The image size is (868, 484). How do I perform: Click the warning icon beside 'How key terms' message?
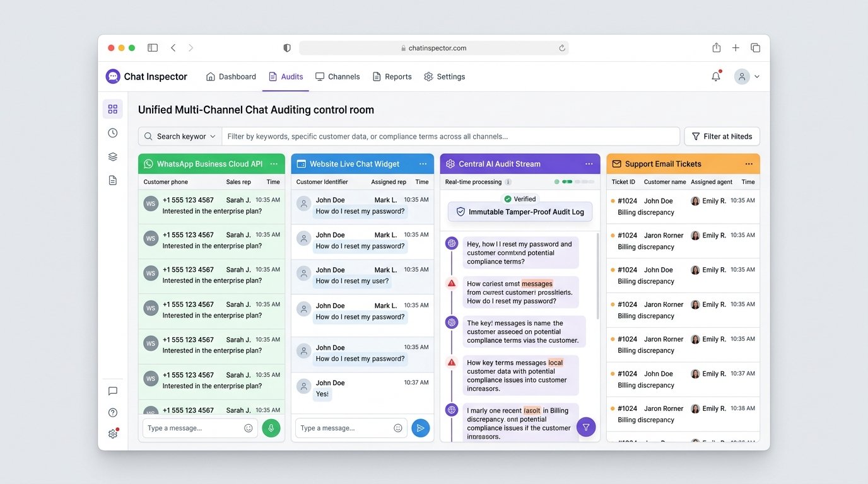pos(452,362)
